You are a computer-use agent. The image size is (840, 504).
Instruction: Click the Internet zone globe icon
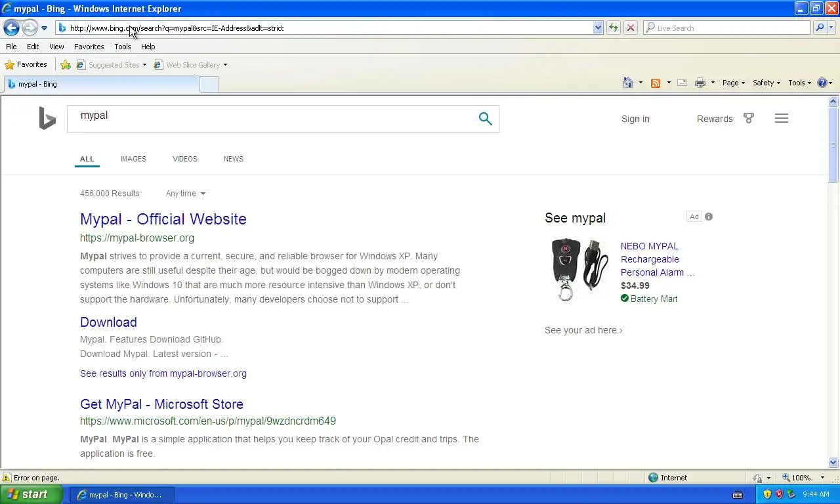point(653,478)
